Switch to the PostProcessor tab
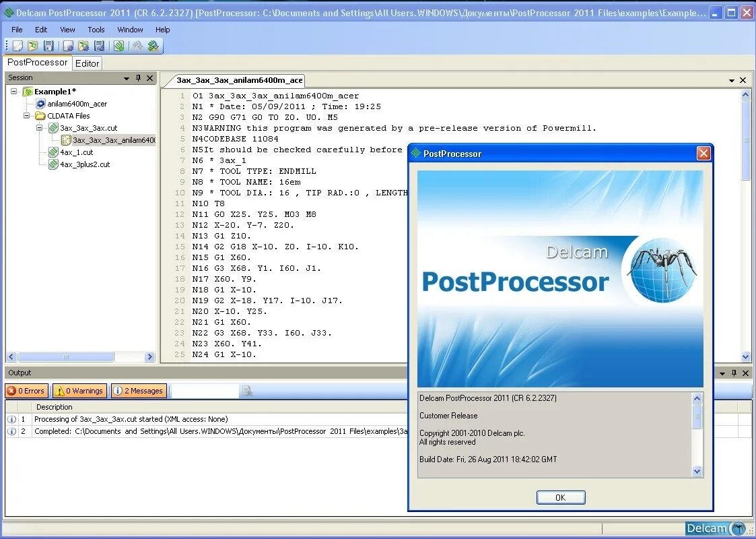The image size is (756, 539). tap(37, 62)
